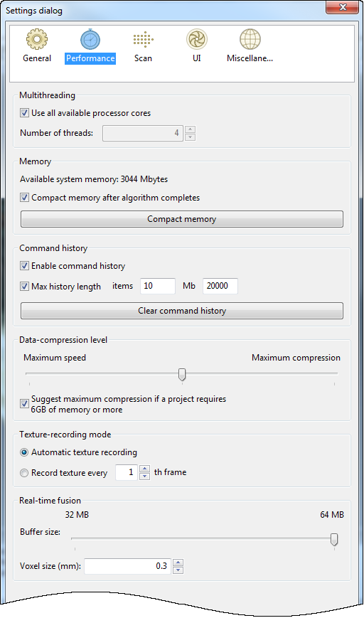Open the General settings gear icon
364x618 pixels.
coord(37,39)
